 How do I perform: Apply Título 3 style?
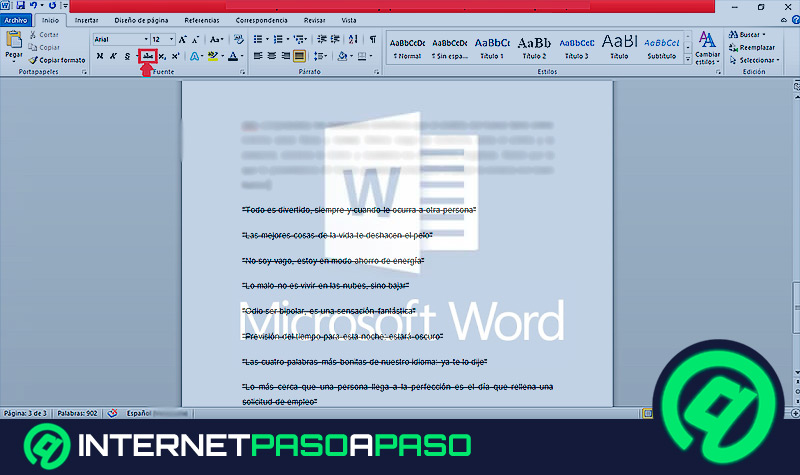[x=577, y=48]
